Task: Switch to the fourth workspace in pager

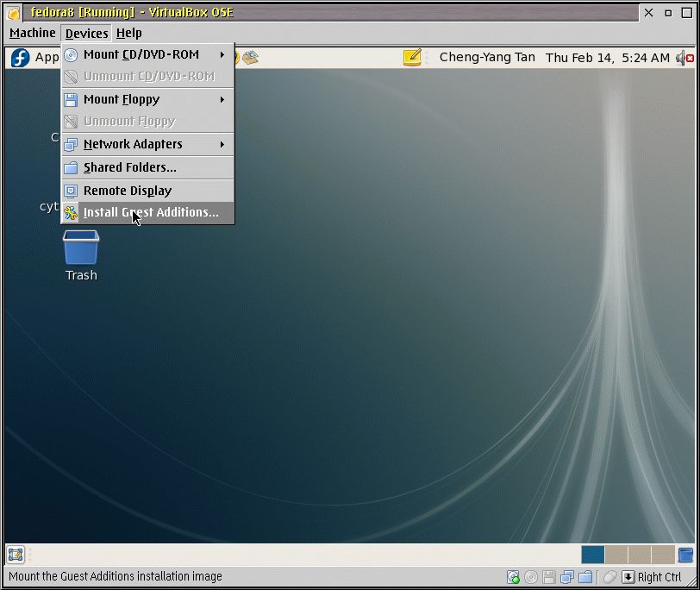Action: (x=663, y=555)
